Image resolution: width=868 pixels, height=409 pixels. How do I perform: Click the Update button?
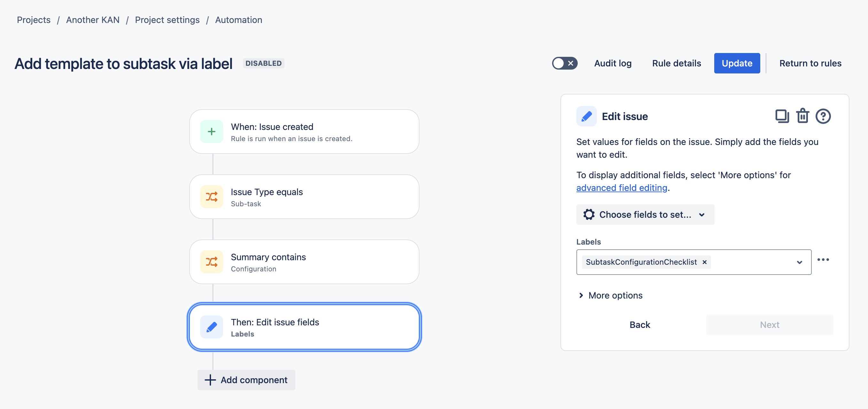coord(737,63)
